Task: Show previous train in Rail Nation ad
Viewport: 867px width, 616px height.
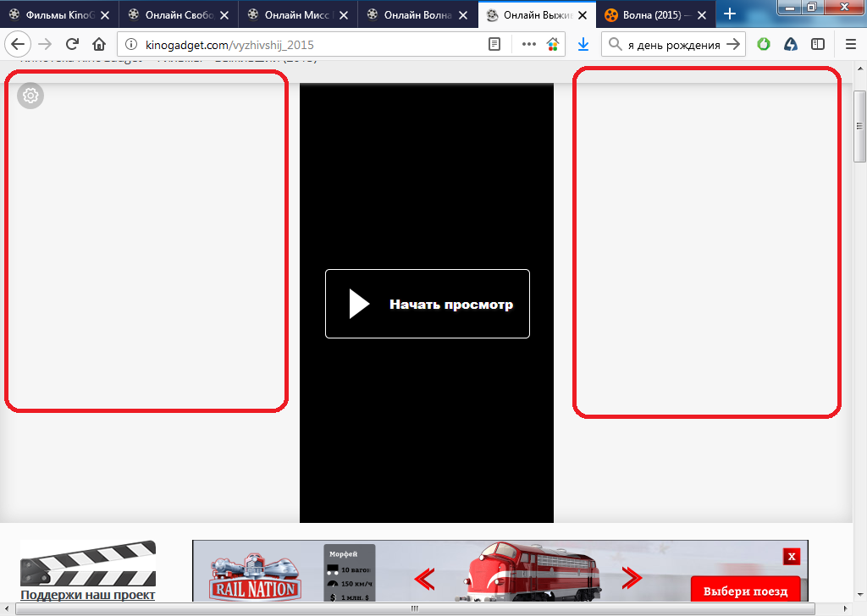Action: click(425, 579)
